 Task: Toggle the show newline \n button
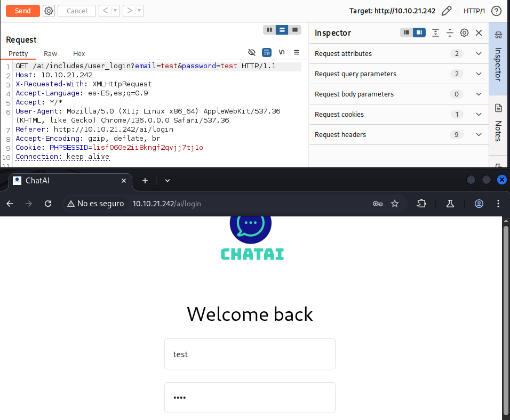282,52
